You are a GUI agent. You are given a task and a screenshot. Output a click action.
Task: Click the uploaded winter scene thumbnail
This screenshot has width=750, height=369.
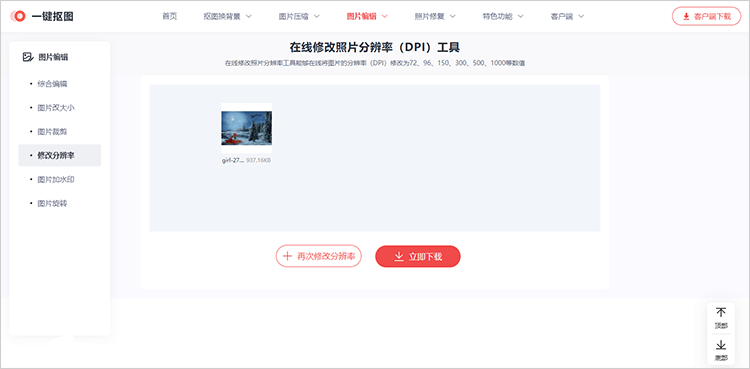246,128
